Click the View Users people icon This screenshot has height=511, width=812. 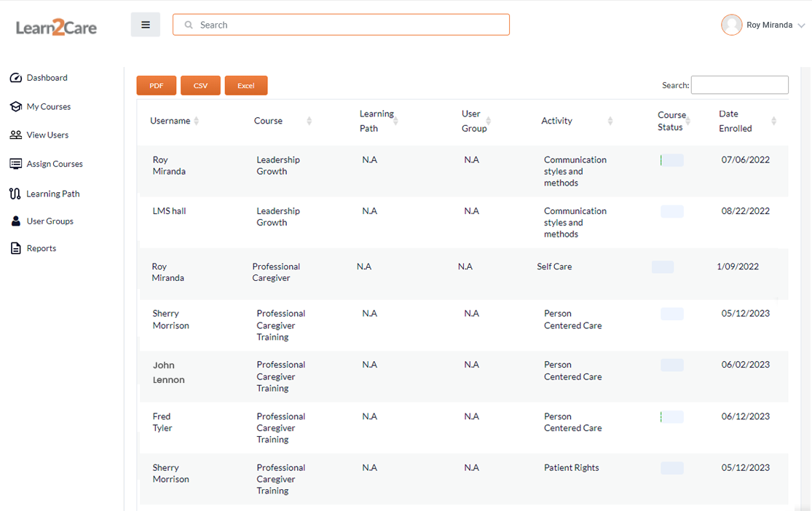15,135
